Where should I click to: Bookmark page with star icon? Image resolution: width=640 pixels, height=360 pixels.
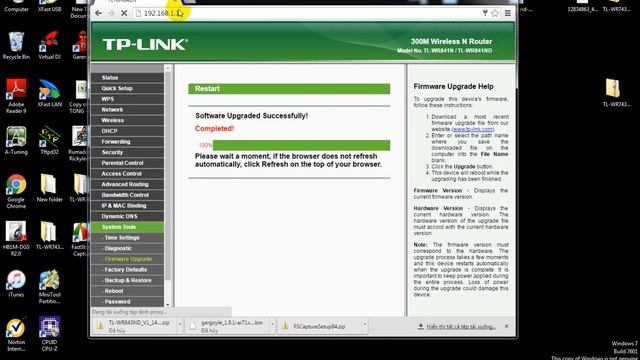[495, 13]
